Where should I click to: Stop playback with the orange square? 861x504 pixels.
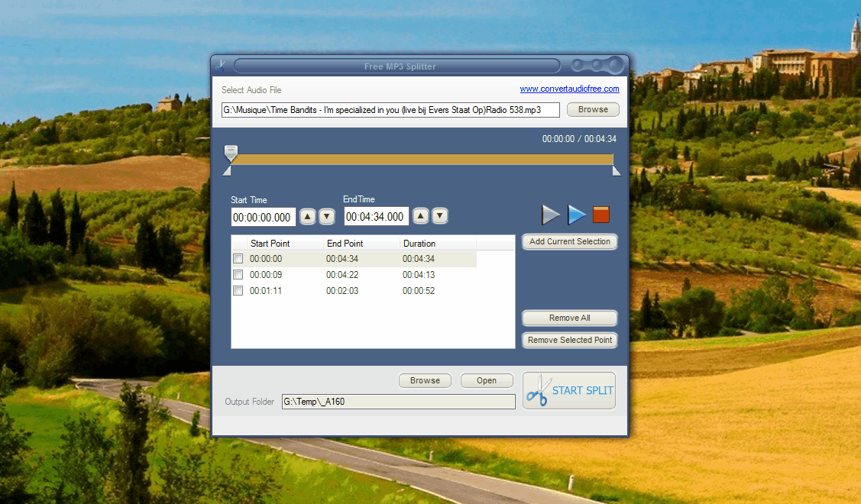click(x=601, y=215)
